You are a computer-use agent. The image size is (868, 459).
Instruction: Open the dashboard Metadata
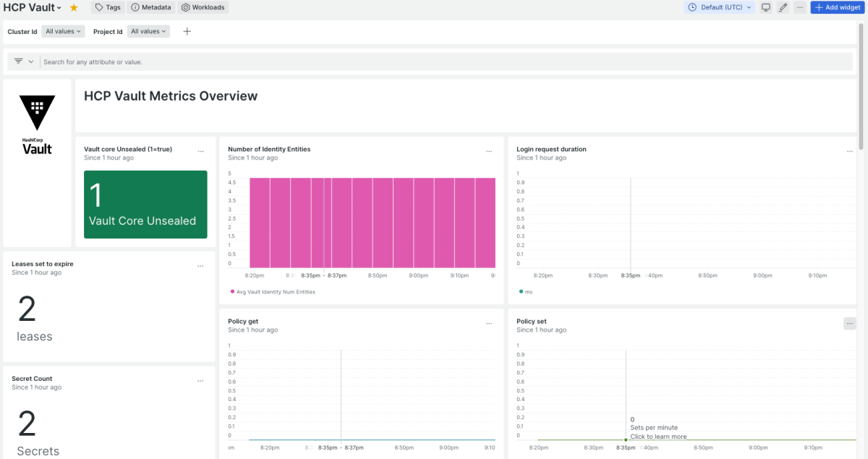coord(151,7)
